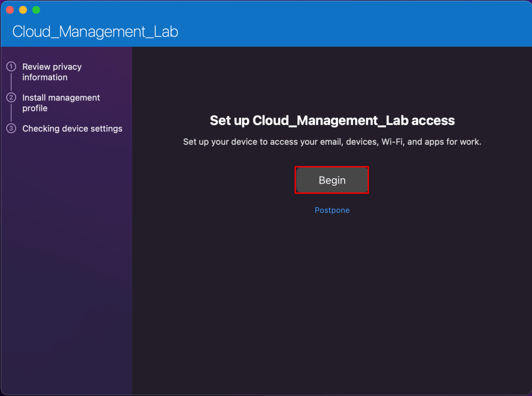Minimize the enrollment window
This screenshot has width=532, height=396.
(x=23, y=9)
